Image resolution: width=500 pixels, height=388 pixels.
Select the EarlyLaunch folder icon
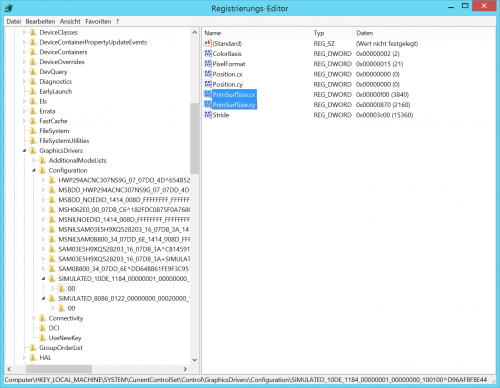click(x=33, y=91)
